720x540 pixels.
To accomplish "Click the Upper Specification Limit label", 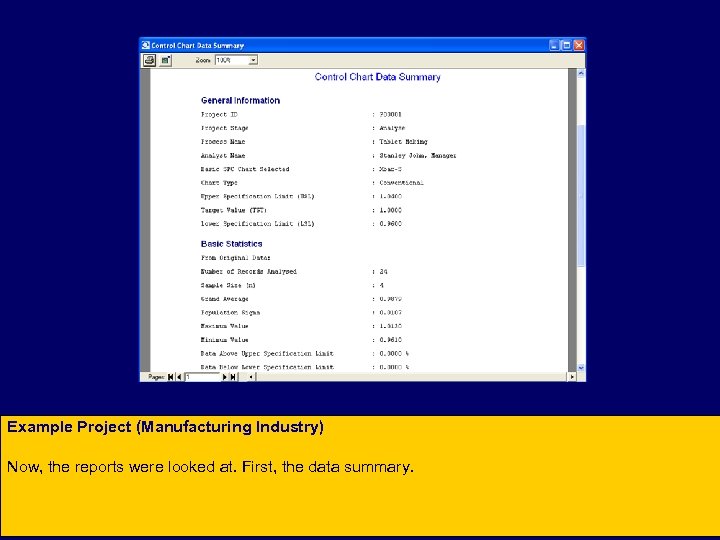I will tap(258, 197).
